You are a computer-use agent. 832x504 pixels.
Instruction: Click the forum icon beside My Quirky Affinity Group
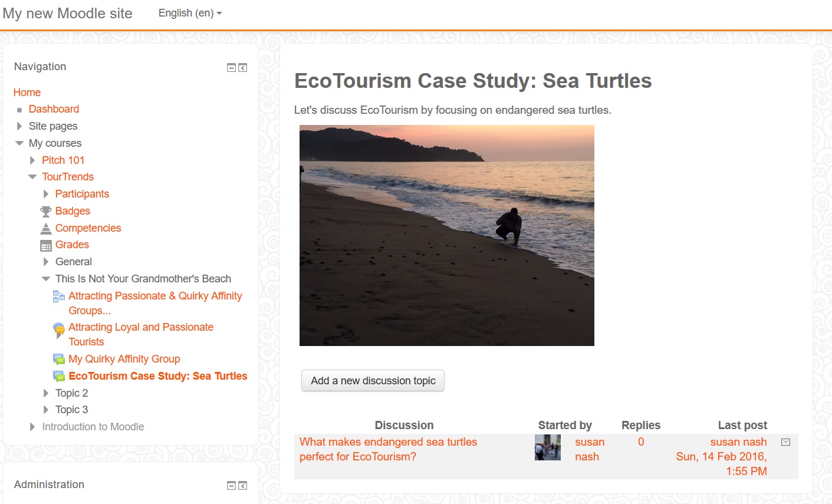point(59,359)
